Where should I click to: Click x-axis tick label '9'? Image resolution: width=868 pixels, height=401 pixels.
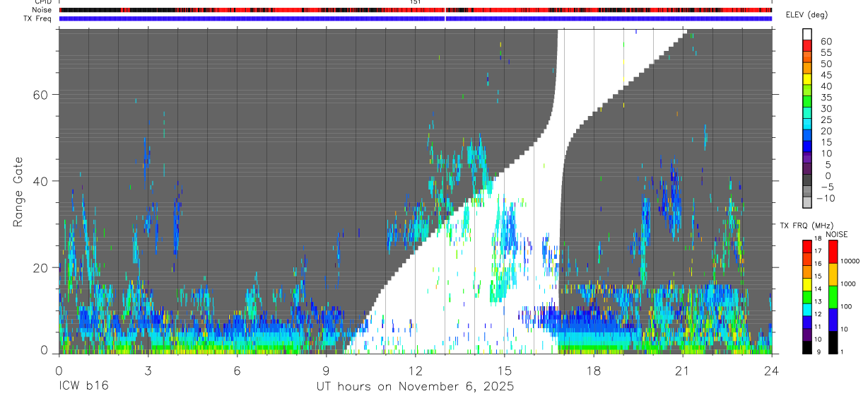point(326,371)
